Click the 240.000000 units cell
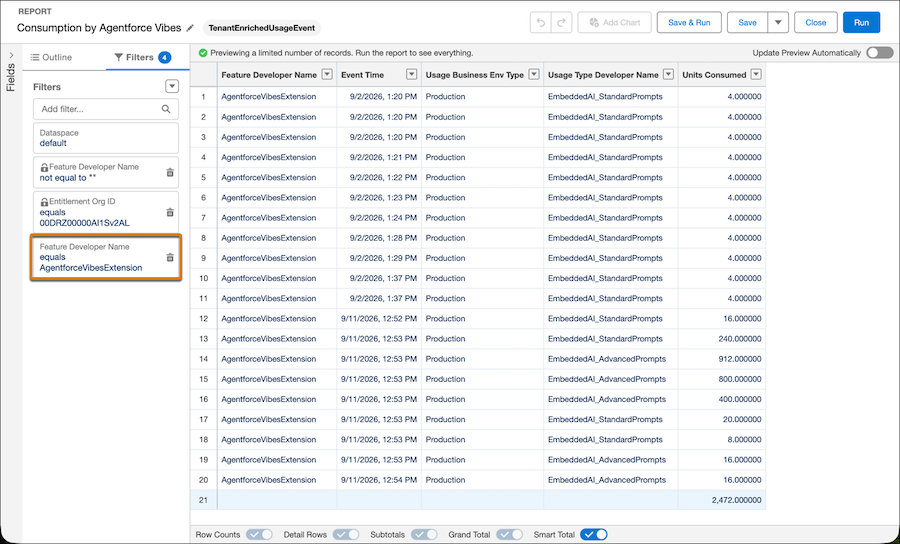 (x=721, y=339)
